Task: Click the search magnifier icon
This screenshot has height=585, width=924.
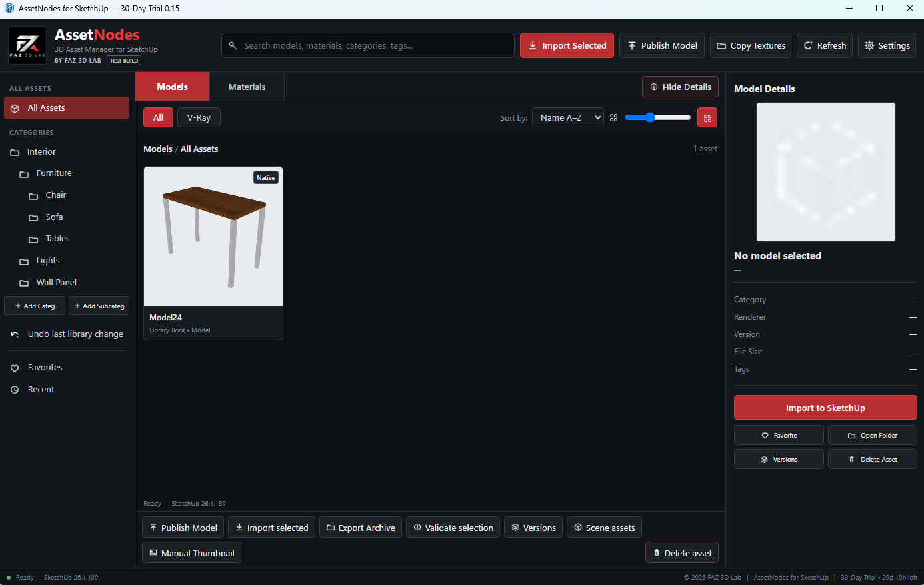Action: [233, 46]
